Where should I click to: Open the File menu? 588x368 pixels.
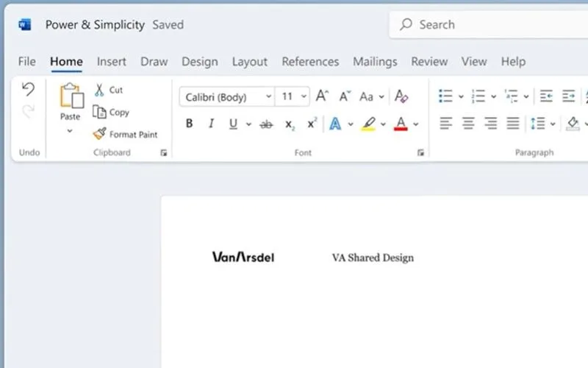tap(27, 61)
